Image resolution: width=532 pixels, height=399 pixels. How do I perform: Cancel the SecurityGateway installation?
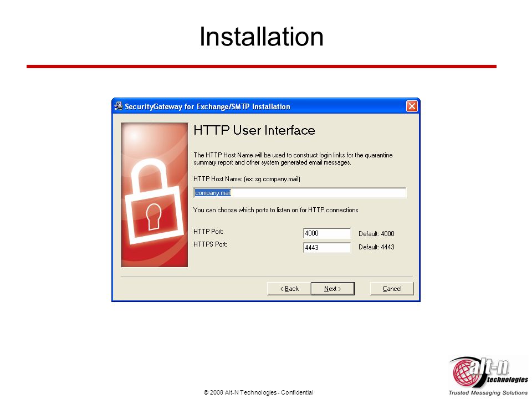point(392,289)
